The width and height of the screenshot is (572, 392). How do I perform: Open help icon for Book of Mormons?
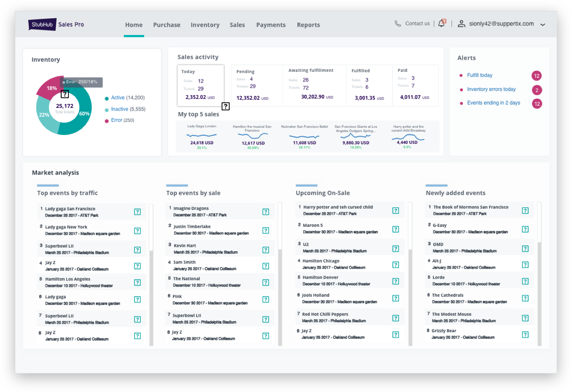pyautogui.click(x=525, y=210)
